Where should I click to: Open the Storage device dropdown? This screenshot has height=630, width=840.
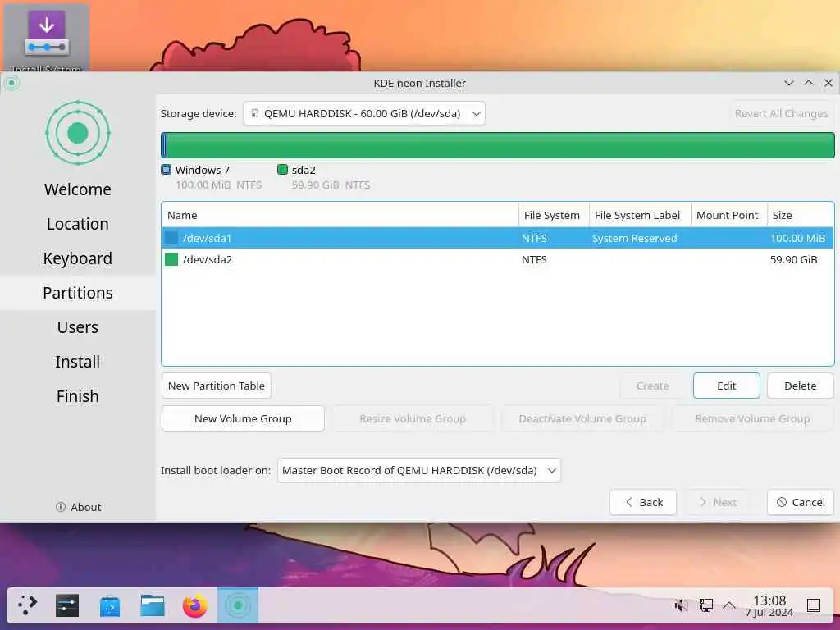(x=364, y=113)
